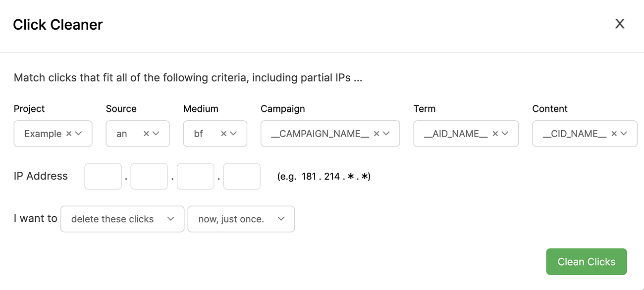
Task: Clear the Source 'an' selection
Action: tap(146, 134)
